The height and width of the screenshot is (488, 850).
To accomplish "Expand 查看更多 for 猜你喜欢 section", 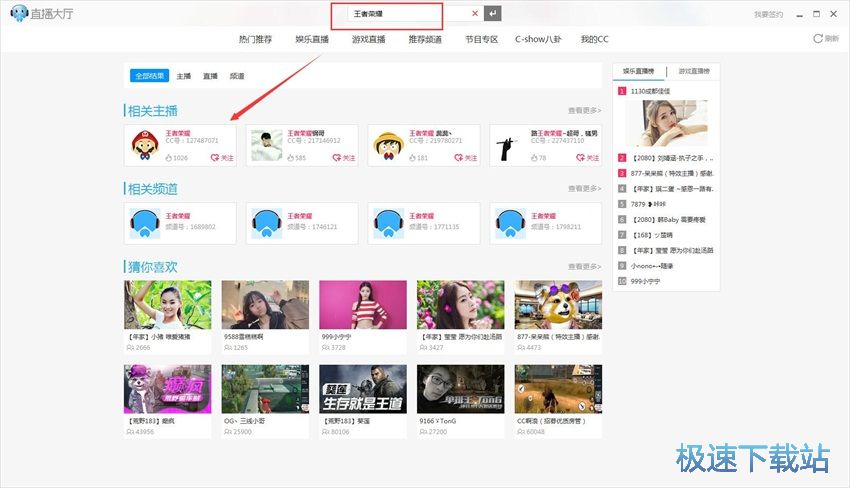I will pyautogui.click(x=584, y=266).
